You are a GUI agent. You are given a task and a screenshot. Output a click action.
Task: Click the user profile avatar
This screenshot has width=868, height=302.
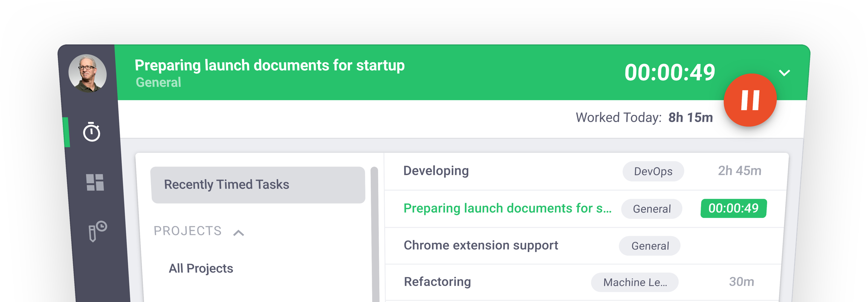point(87,73)
